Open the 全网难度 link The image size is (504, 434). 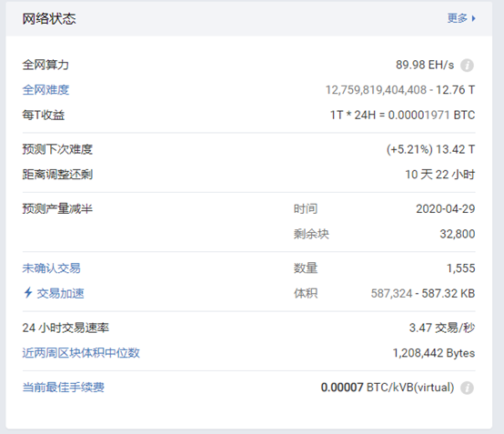(x=45, y=90)
